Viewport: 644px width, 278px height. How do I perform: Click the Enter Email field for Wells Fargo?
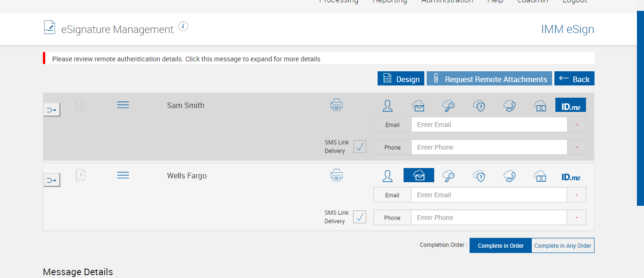tap(489, 195)
